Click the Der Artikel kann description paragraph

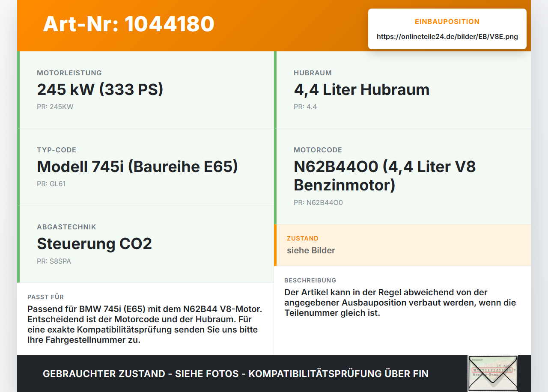pyautogui.click(x=400, y=303)
